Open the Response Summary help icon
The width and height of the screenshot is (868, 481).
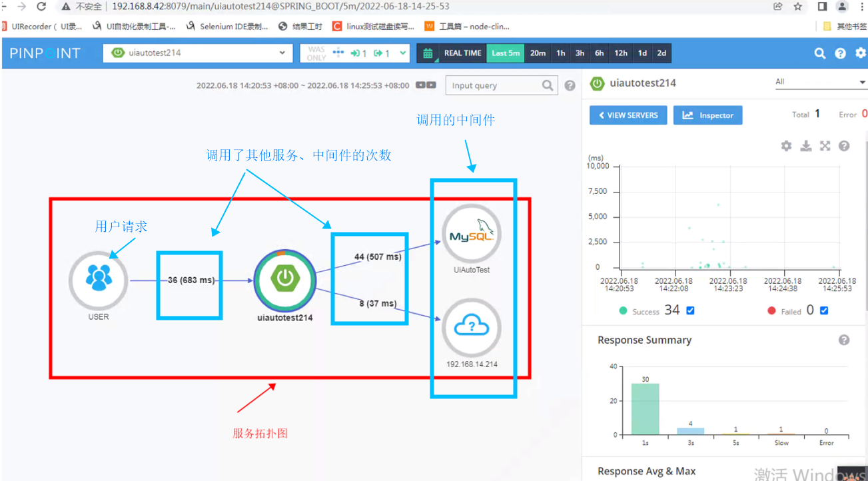pos(844,340)
